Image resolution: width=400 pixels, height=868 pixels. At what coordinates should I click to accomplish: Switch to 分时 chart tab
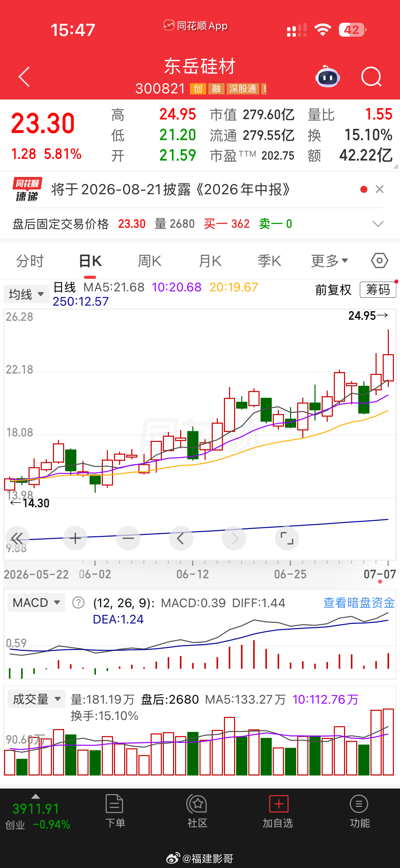tap(30, 261)
